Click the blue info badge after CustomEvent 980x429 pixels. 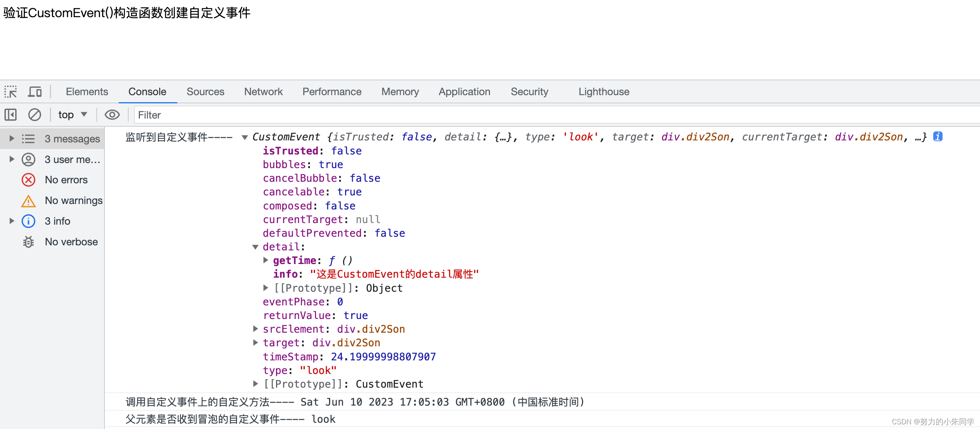coord(938,136)
